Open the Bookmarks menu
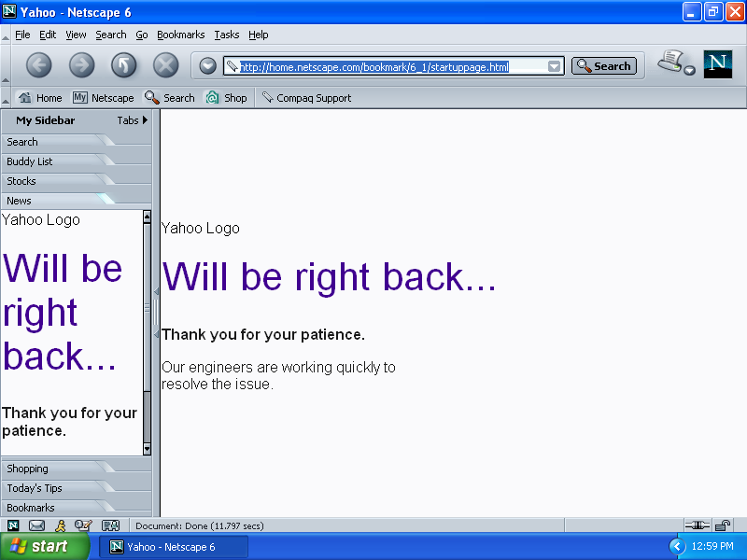 pyautogui.click(x=180, y=35)
